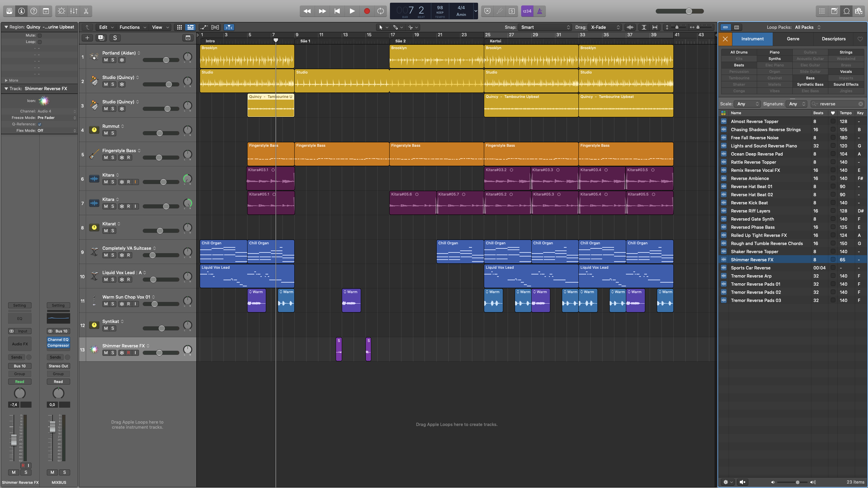Image resolution: width=868 pixels, height=488 pixels.
Task: Select the Pointer tool in toolbar
Action: (x=381, y=27)
